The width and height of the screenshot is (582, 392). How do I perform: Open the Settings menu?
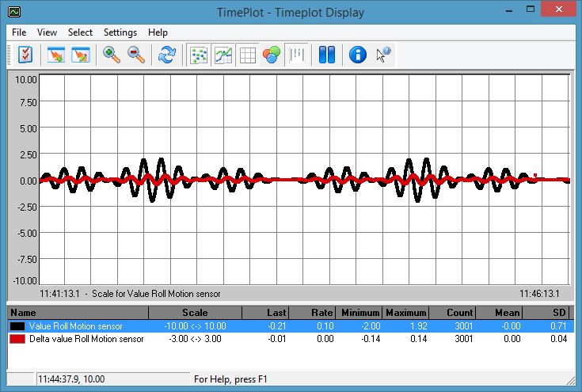(120, 32)
